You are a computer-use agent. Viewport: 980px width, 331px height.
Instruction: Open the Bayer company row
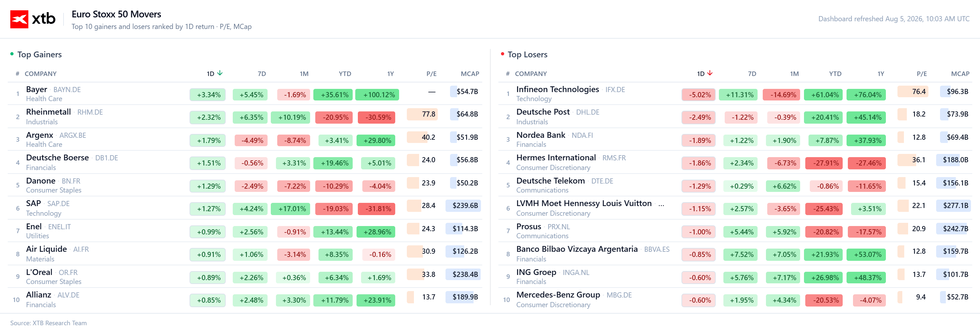[245, 94]
